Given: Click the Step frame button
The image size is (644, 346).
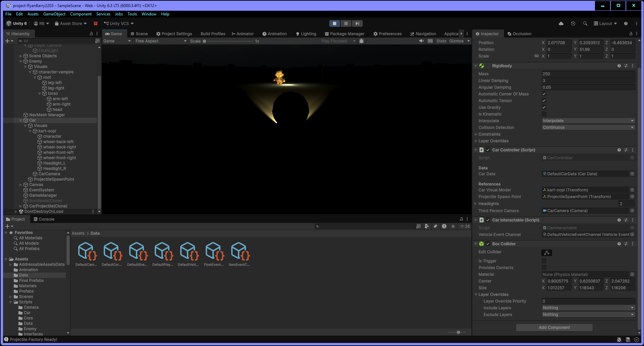Looking at the screenshot, I should pyautogui.click(x=357, y=23).
